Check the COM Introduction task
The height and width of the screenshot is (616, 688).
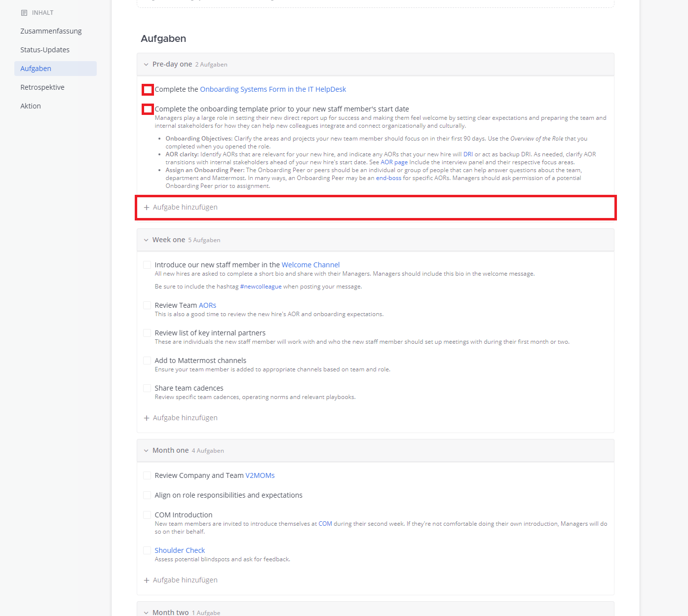click(147, 515)
